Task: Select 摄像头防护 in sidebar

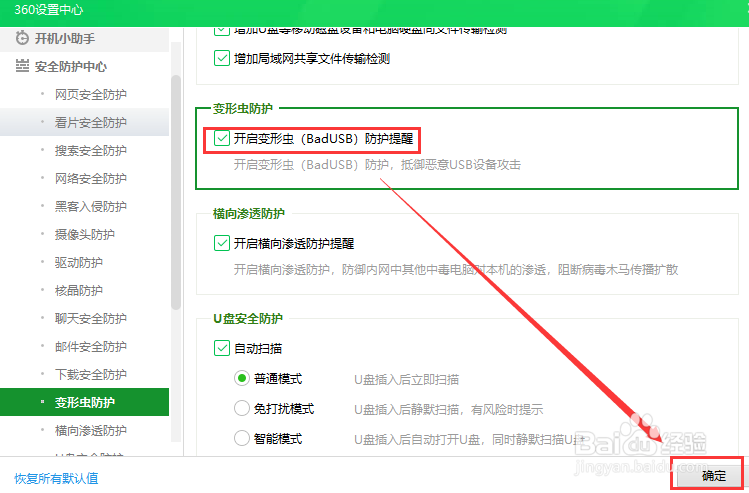Action: tap(85, 235)
